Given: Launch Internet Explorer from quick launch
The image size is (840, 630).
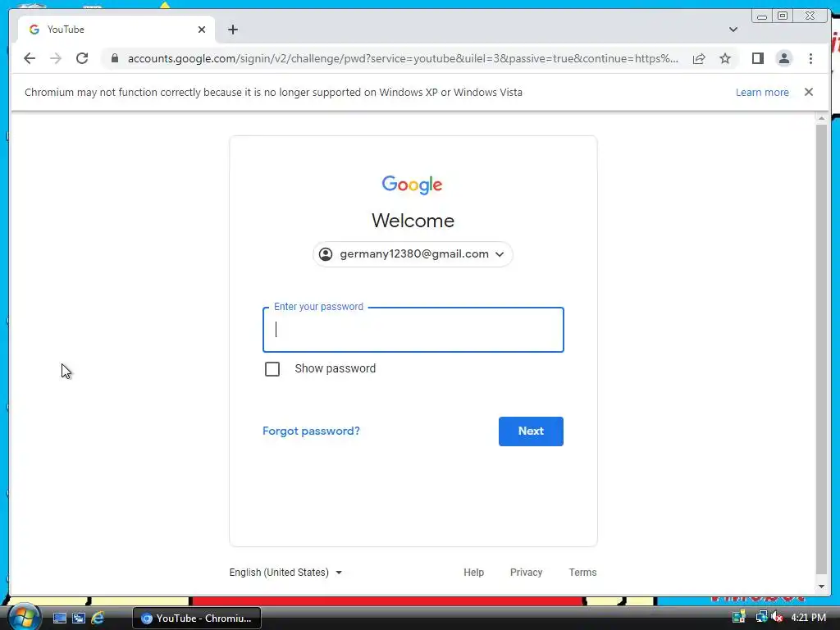Looking at the screenshot, I should (x=98, y=619).
